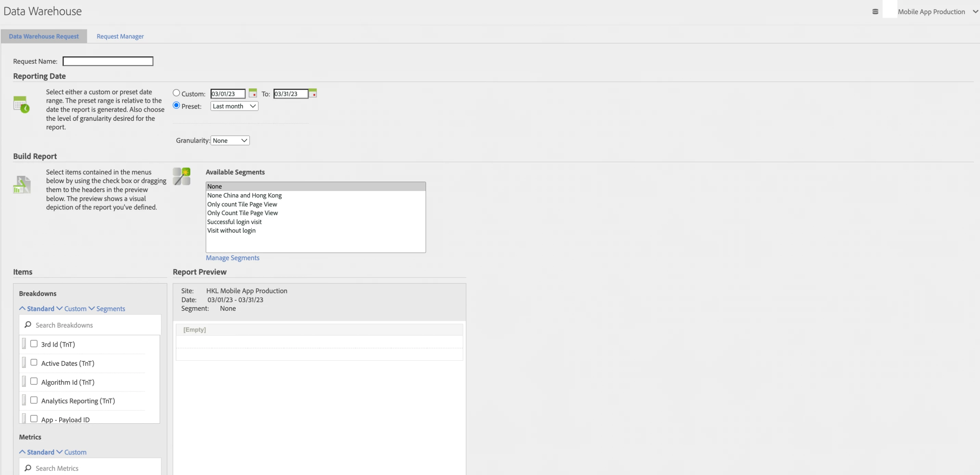Click the segment builder icon beside Available Segments
980x475 pixels.
181,176
